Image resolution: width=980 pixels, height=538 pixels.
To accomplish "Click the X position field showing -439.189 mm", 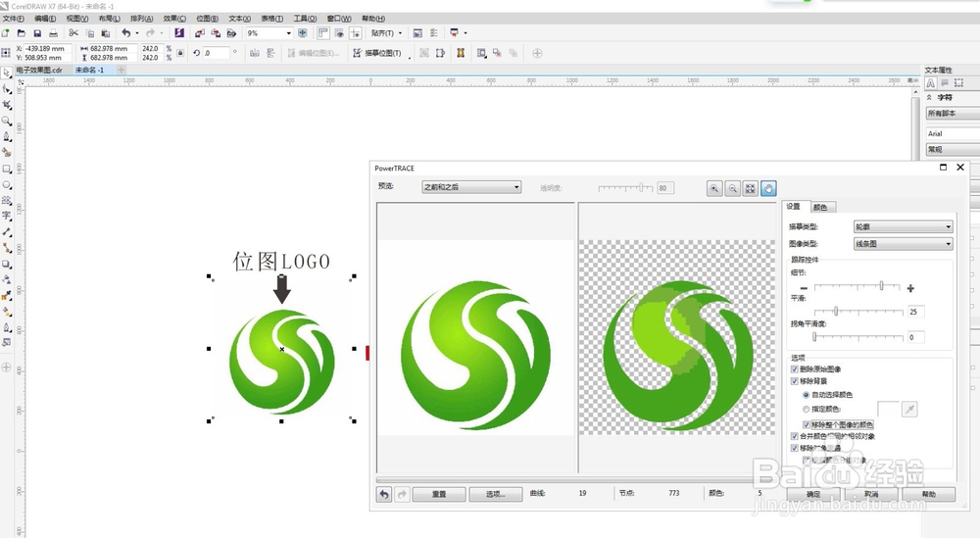I will click(x=47, y=48).
